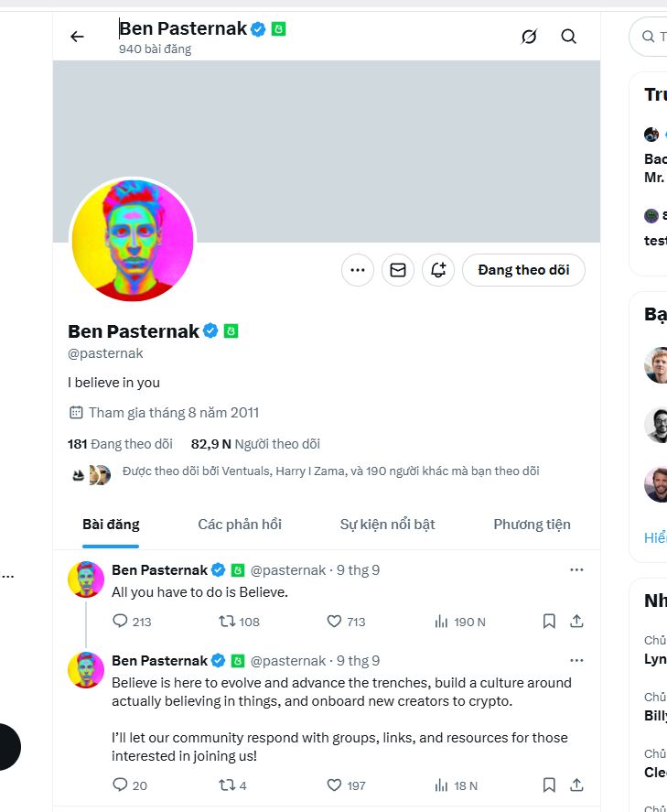This screenshot has height=812, width=667.
Task: Click the envelope message icon
Action: pos(398,270)
